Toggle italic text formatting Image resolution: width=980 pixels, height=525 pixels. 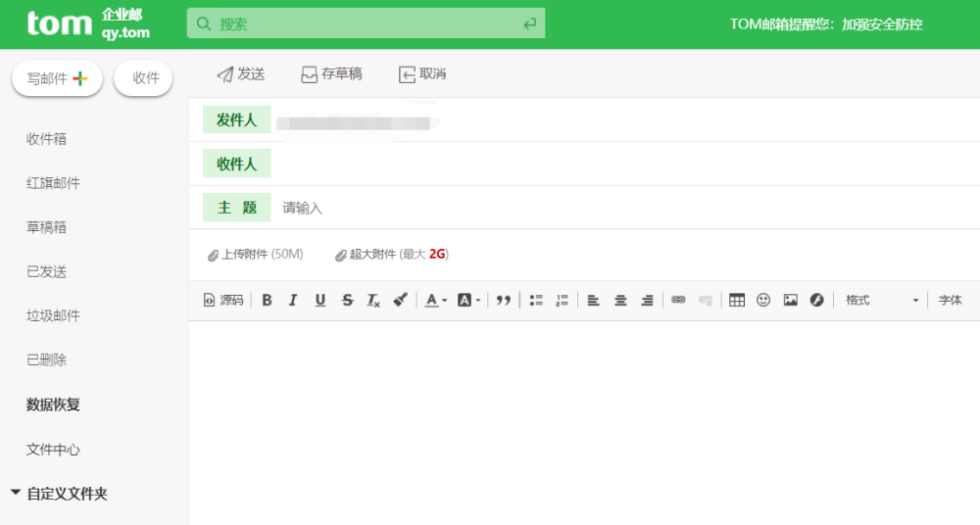[x=292, y=300]
